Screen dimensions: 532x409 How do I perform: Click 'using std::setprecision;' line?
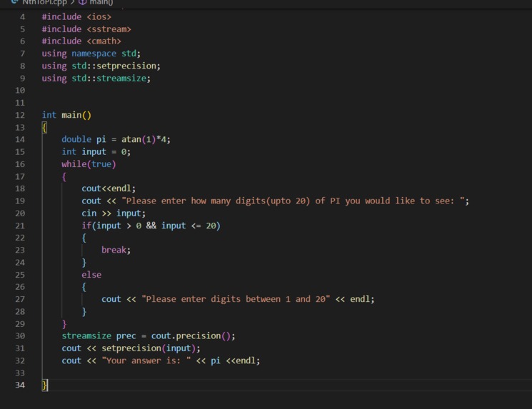[x=101, y=66]
